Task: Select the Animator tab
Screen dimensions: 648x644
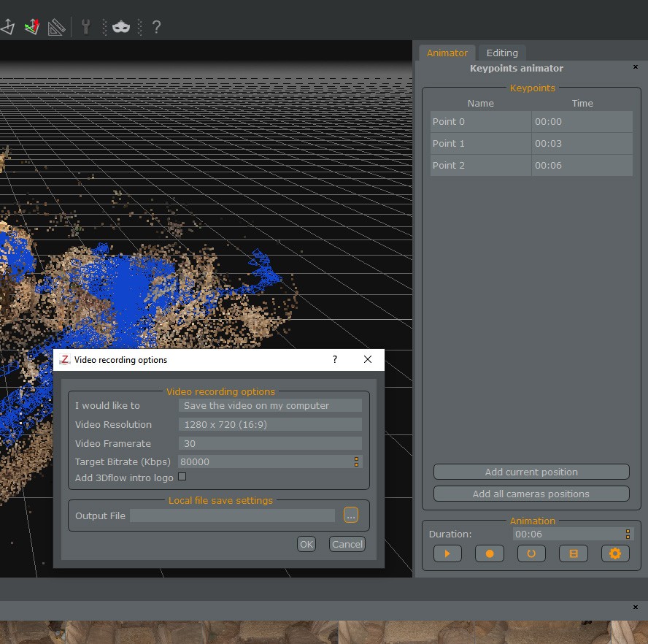Action: point(447,53)
